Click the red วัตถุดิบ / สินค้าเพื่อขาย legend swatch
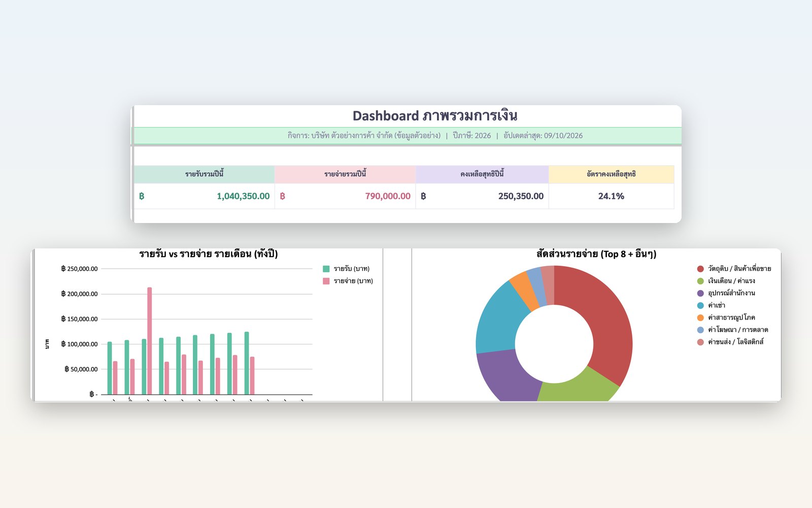This screenshot has width=812, height=508. [x=700, y=269]
